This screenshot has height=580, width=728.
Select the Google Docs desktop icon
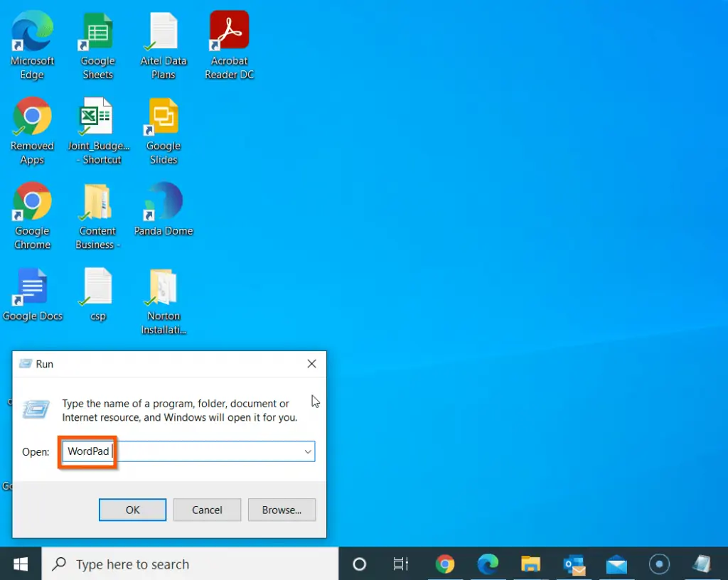pos(32,286)
